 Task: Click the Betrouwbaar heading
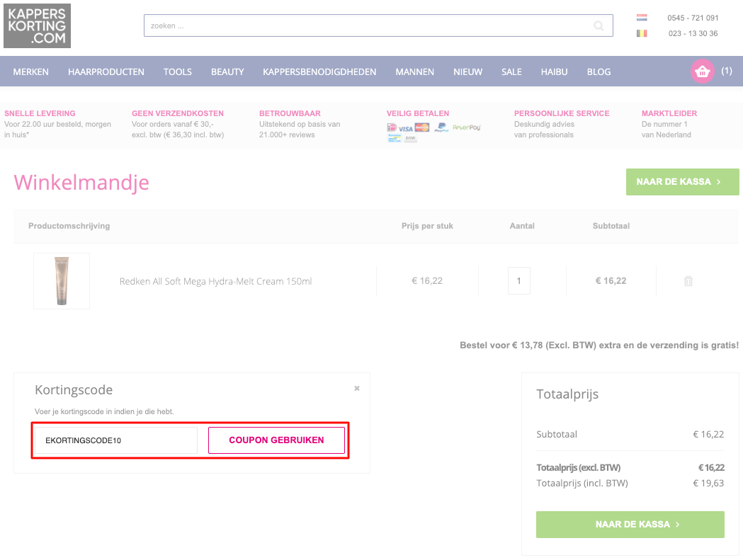point(290,114)
